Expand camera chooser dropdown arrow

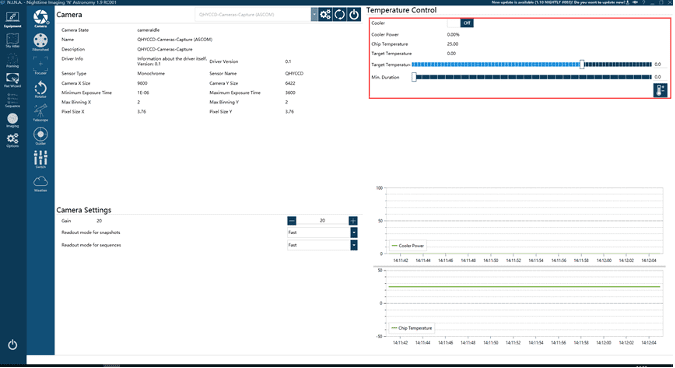click(x=314, y=14)
